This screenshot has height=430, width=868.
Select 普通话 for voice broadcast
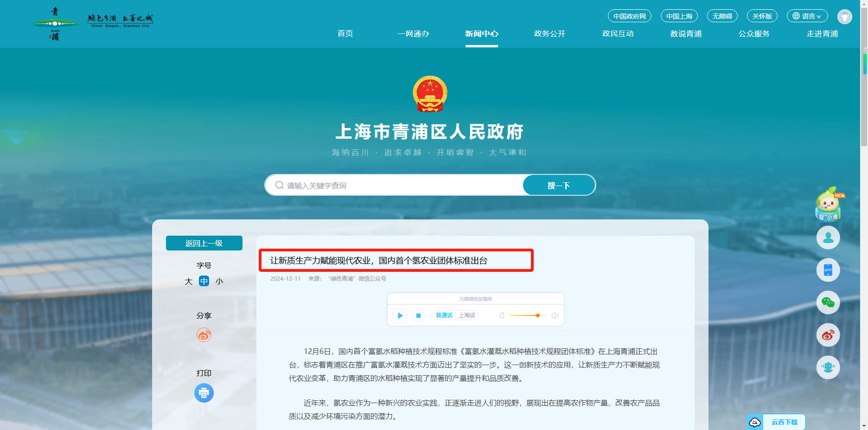click(x=444, y=315)
